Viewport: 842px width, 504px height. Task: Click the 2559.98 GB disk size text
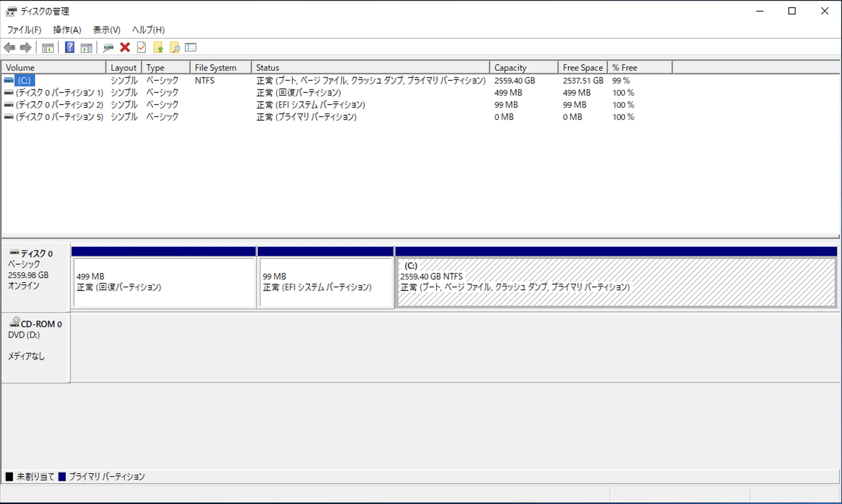28,275
